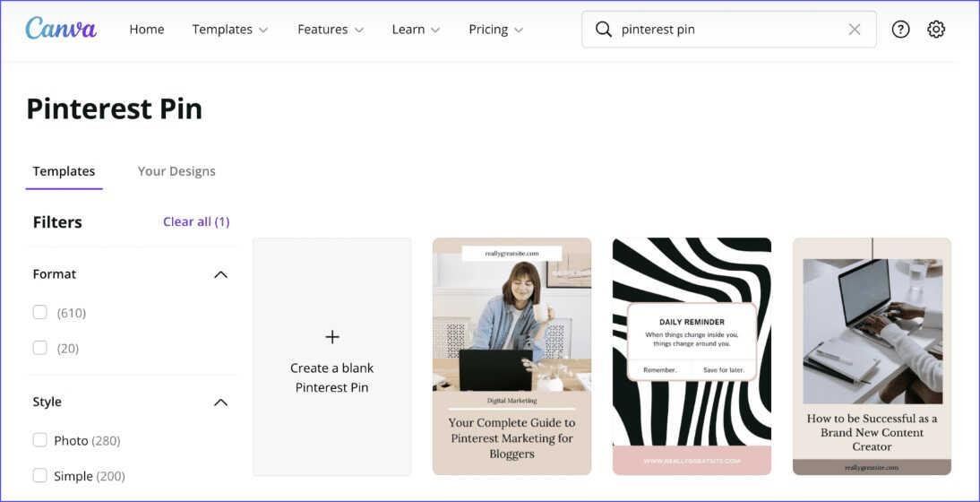The width and height of the screenshot is (980, 502).
Task: Check the Format checkbox showing (610)
Action: [40, 312]
